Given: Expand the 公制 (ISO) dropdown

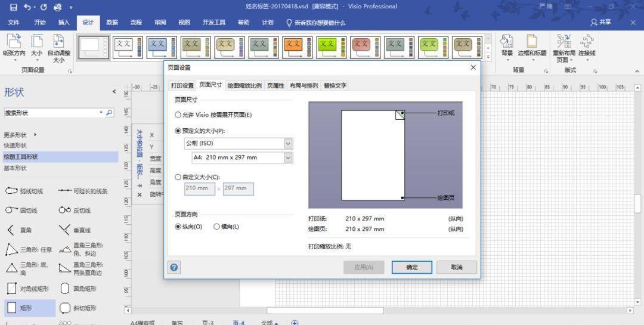Looking at the screenshot, I should [289, 143].
